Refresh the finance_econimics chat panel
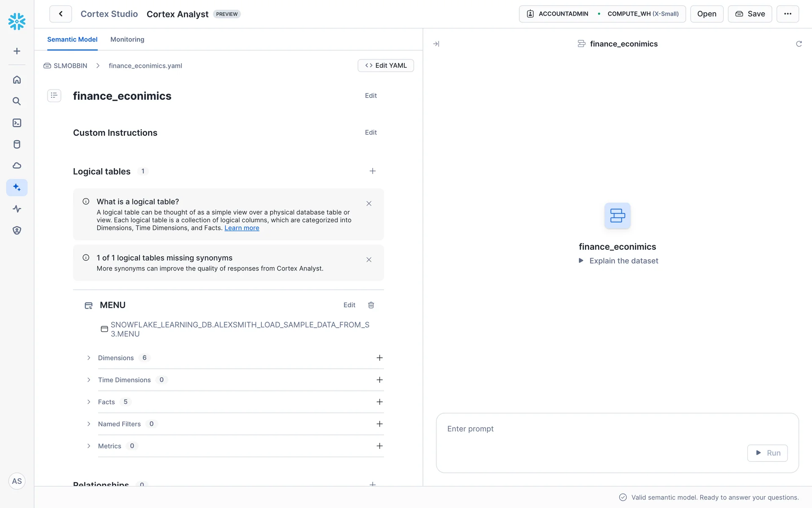812x508 pixels. pyautogui.click(x=798, y=44)
